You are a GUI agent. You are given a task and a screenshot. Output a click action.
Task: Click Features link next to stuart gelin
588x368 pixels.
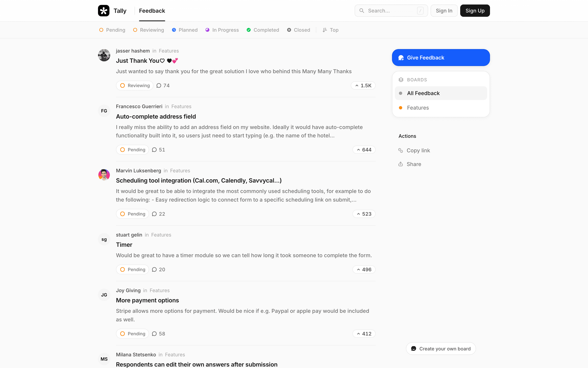pos(161,235)
